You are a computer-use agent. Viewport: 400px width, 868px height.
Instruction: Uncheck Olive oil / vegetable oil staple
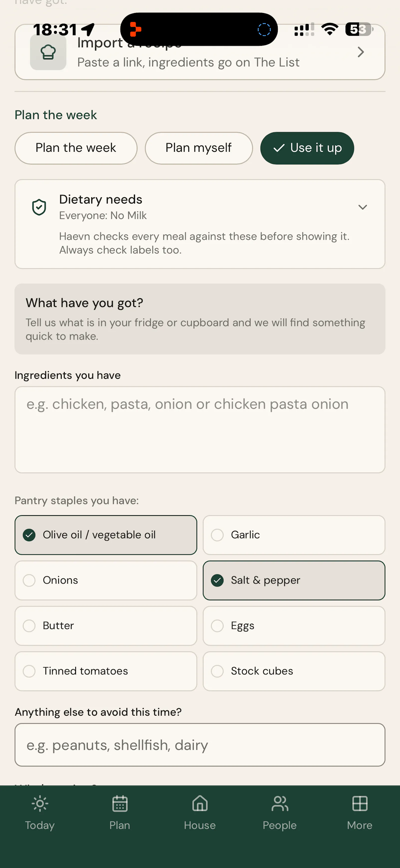point(106,535)
